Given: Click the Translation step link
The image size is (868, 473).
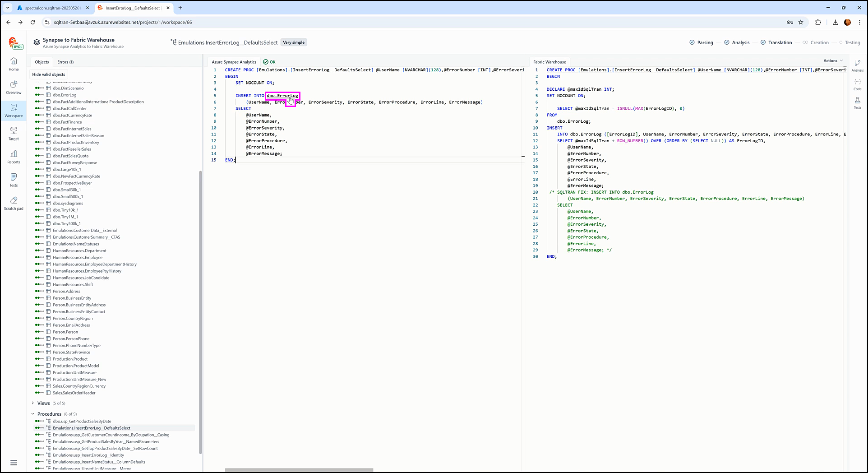Looking at the screenshot, I should pyautogui.click(x=780, y=42).
